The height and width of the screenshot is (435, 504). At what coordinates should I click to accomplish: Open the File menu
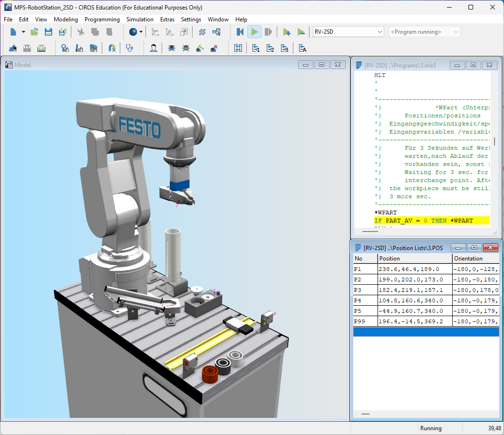(x=8, y=19)
